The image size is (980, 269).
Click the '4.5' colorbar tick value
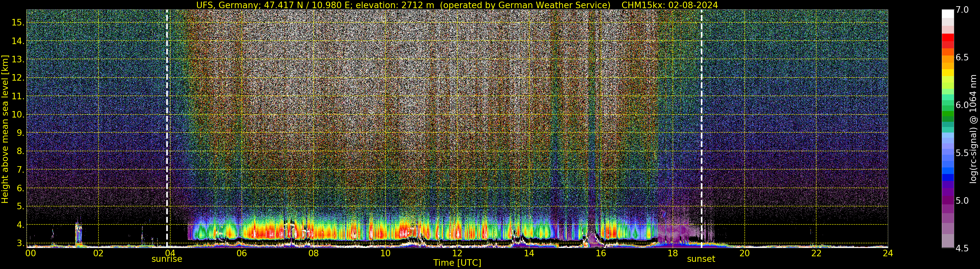point(962,248)
